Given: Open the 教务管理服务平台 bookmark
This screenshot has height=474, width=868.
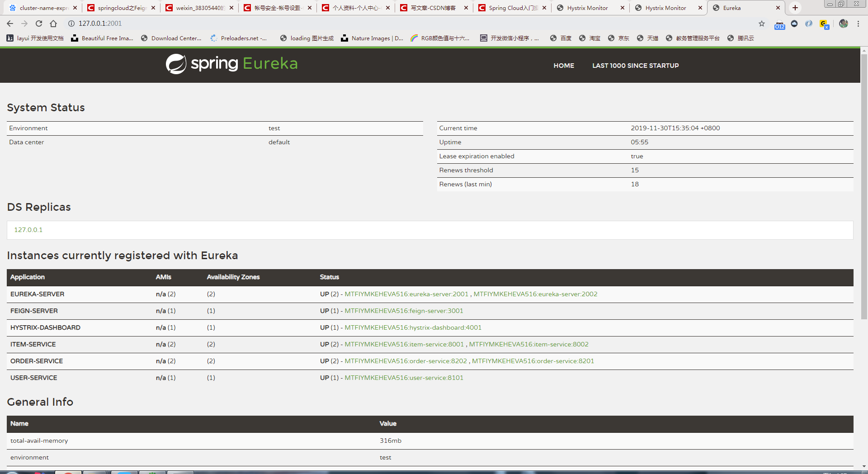Looking at the screenshot, I should pyautogui.click(x=693, y=38).
